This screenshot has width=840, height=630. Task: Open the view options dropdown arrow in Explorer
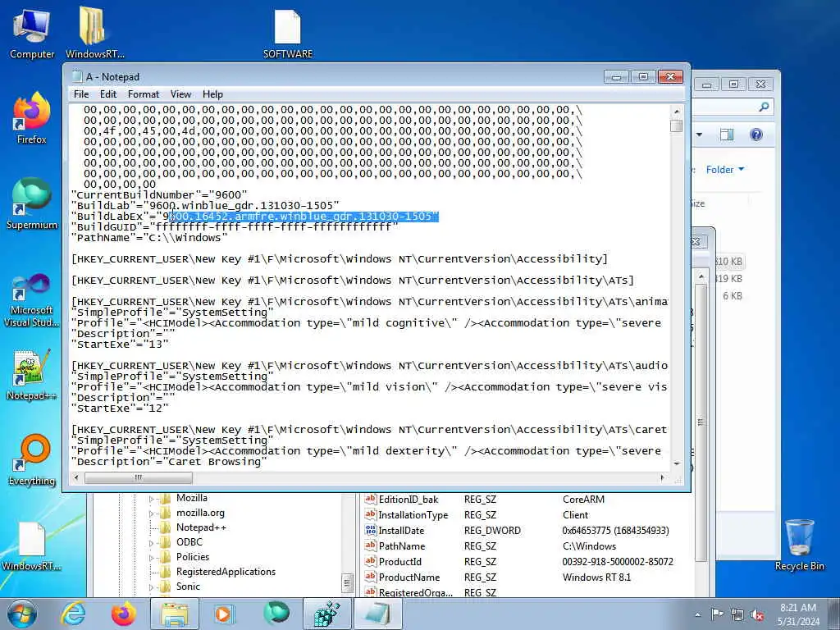pos(699,135)
